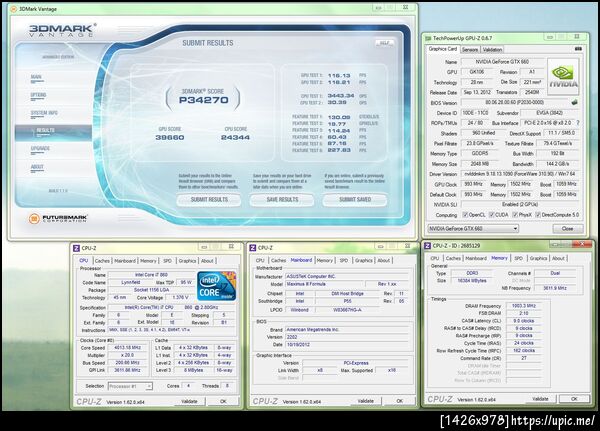Select RESULTS in the 3DMark side menu
The image size is (600, 431).
(54, 132)
